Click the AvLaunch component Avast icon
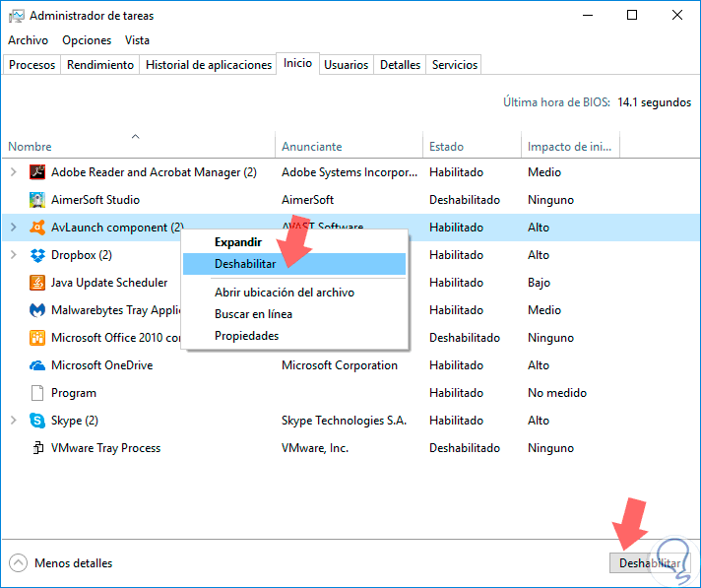The width and height of the screenshot is (701, 588). pyautogui.click(x=37, y=228)
